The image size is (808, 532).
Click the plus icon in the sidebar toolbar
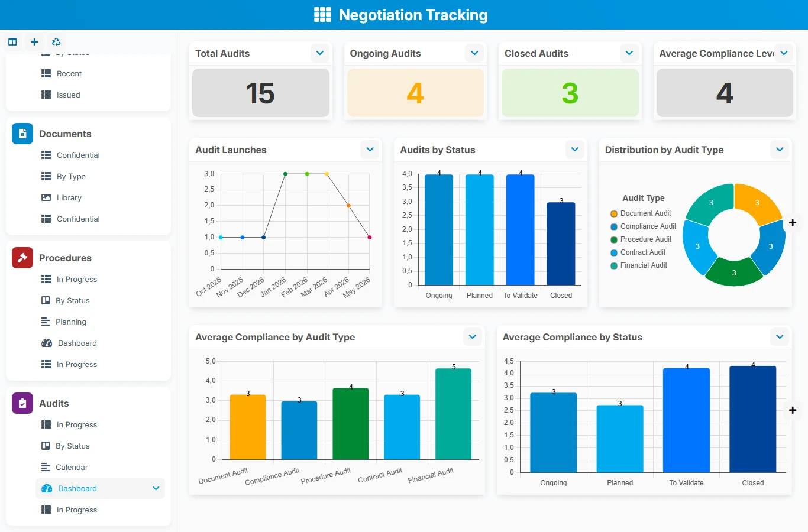tap(34, 42)
